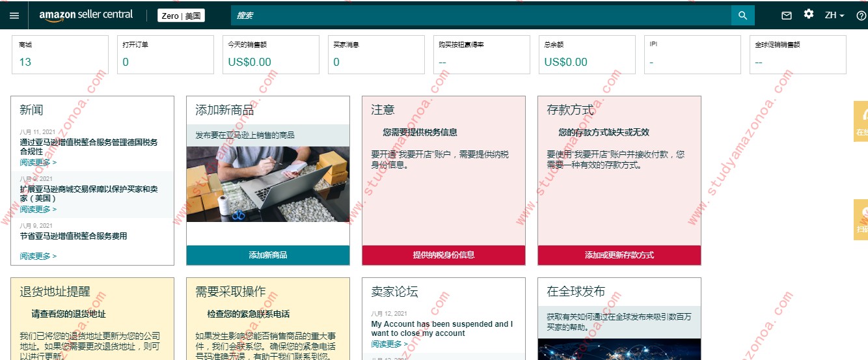Click the magnifier search button

[743, 15]
